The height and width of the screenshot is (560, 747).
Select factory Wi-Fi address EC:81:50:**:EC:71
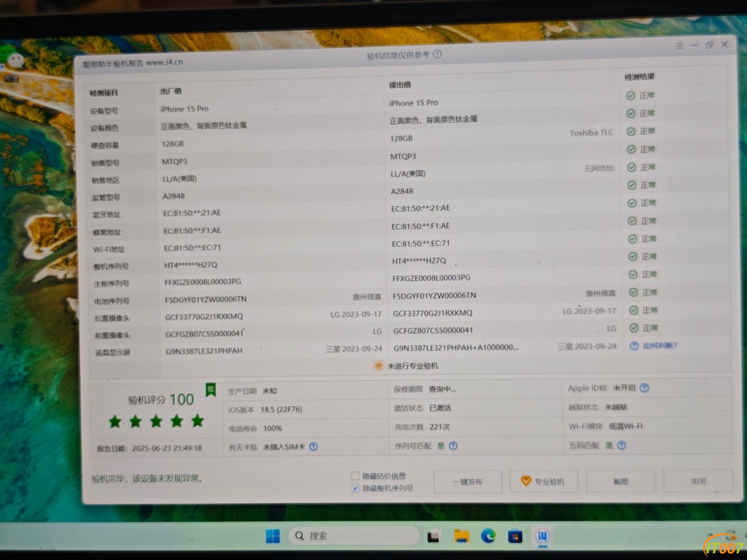click(x=192, y=248)
